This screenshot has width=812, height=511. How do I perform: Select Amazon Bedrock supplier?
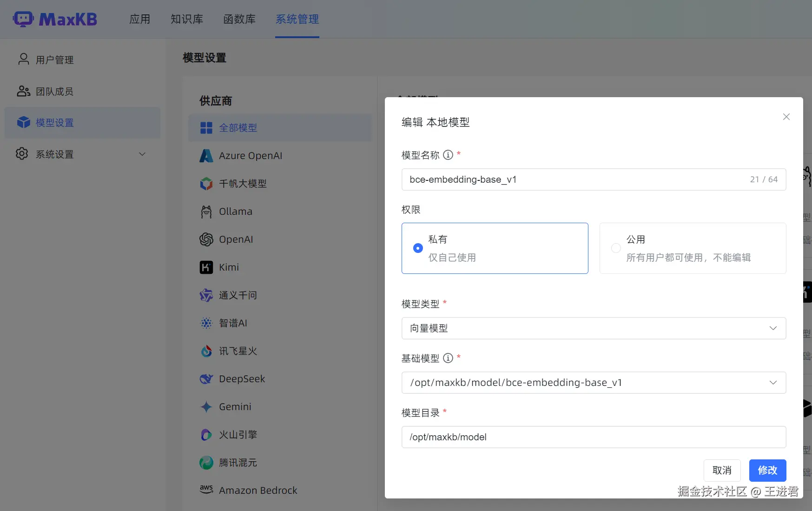pos(280,491)
